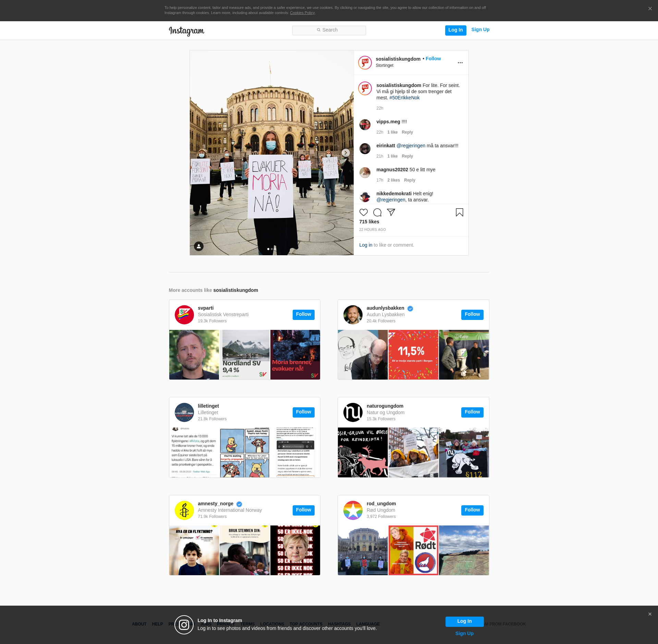This screenshot has width=658, height=644.
Task: Click Sign Up in bottom banner
Action: [x=464, y=634]
